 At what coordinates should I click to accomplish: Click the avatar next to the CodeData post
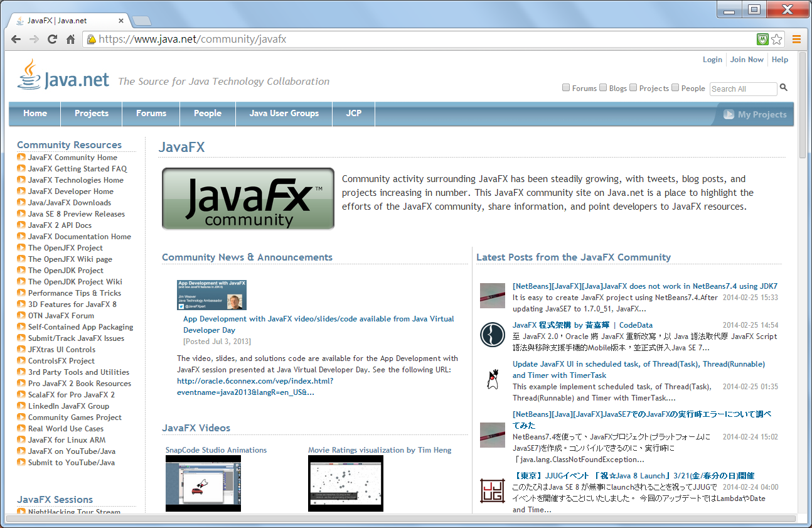(x=493, y=335)
